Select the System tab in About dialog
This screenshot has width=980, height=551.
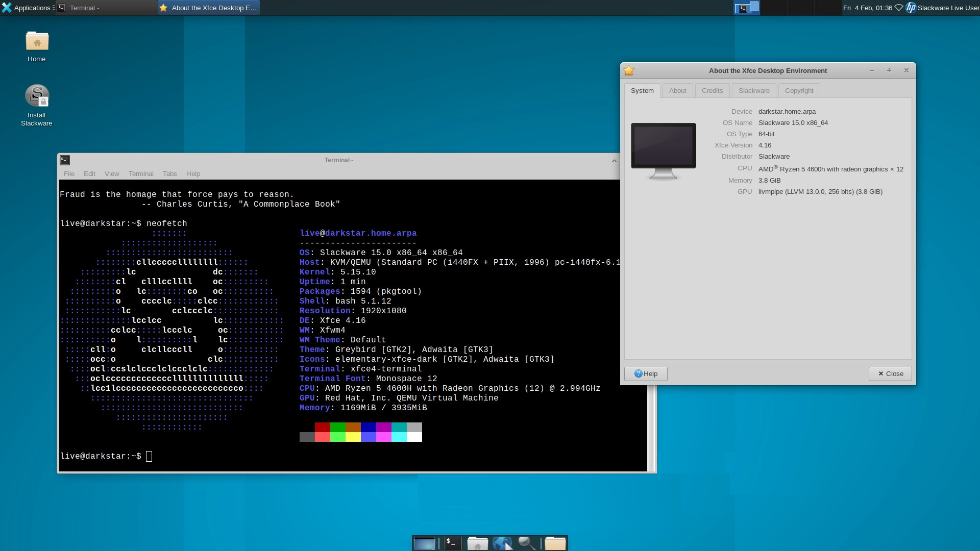click(642, 91)
